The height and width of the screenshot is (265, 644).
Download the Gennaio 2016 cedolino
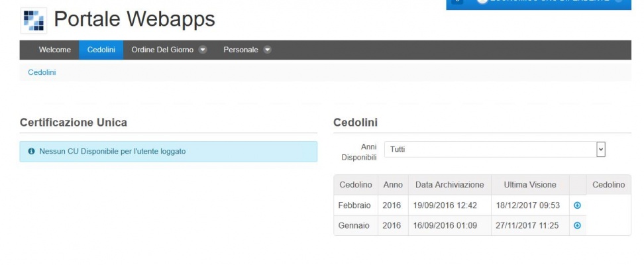pos(577,226)
